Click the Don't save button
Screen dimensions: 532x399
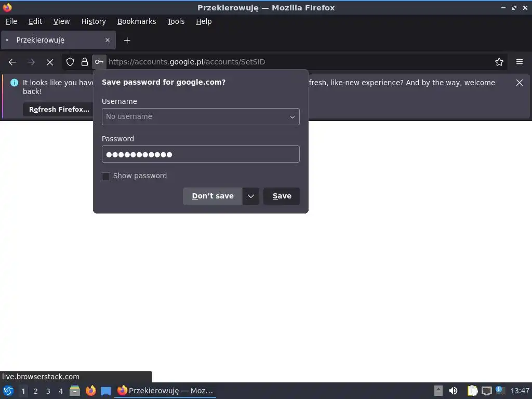click(x=212, y=196)
